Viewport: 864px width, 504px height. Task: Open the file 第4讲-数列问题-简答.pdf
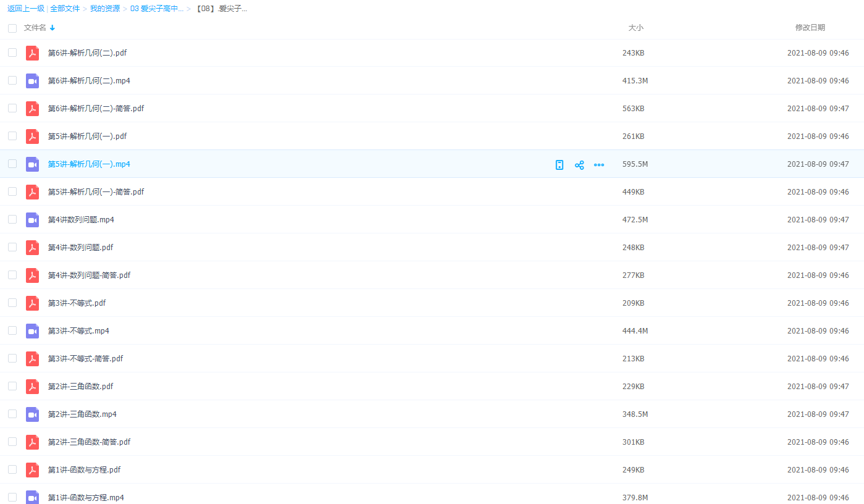[x=89, y=275]
